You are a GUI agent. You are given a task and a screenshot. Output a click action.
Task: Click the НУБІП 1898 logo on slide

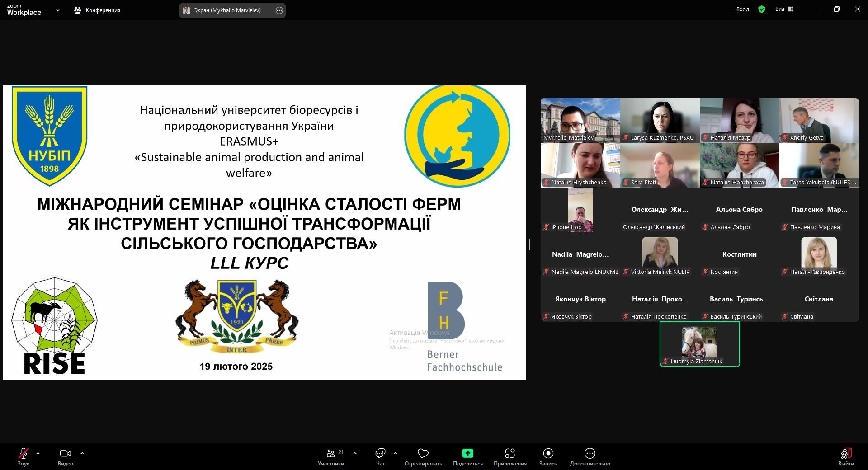49,136
